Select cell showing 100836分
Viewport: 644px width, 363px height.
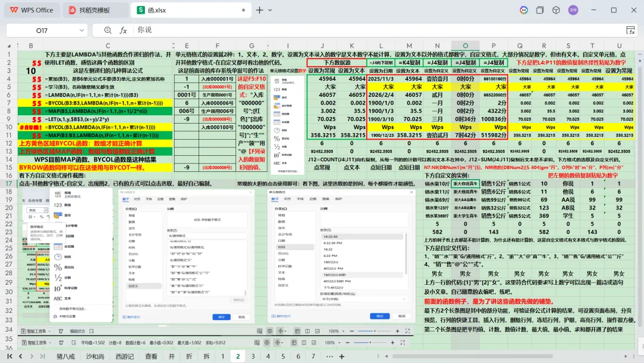pos(494,119)
